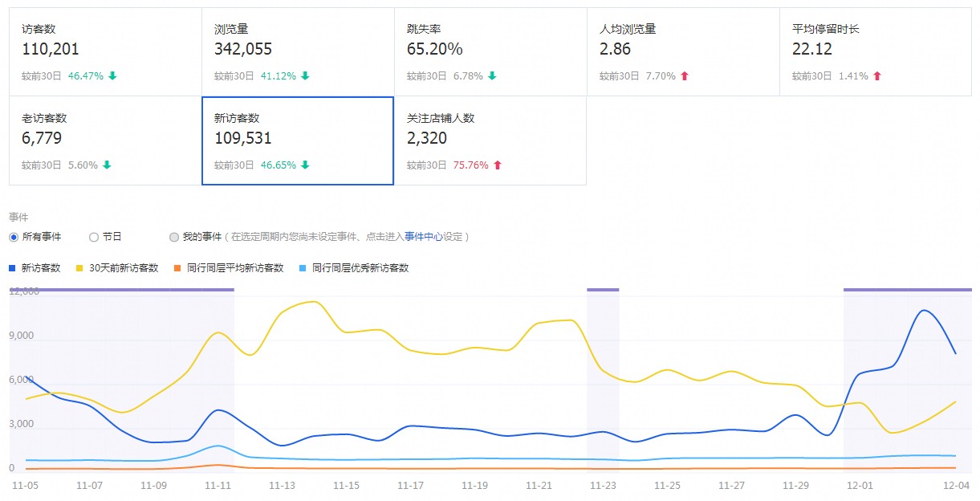Screen dimensions: 980x501
Task: Click the purple event bar above 12-01
Action: 908,289
